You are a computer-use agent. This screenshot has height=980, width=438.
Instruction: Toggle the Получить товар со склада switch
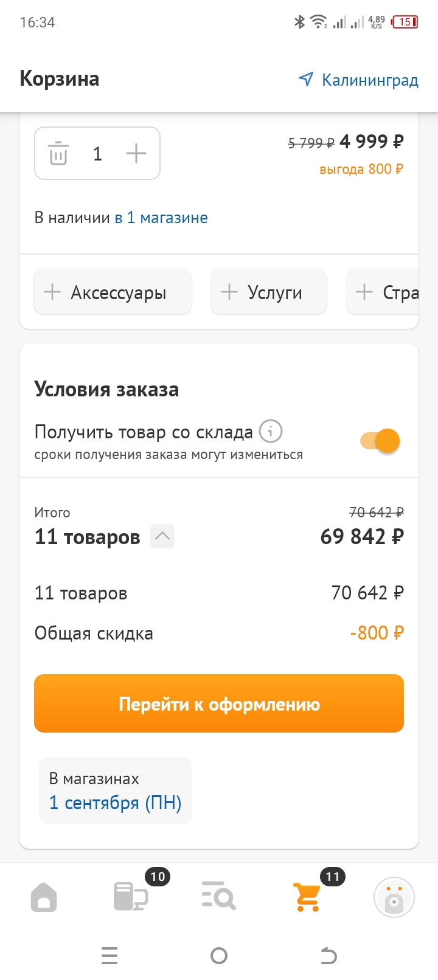point(380,441)
